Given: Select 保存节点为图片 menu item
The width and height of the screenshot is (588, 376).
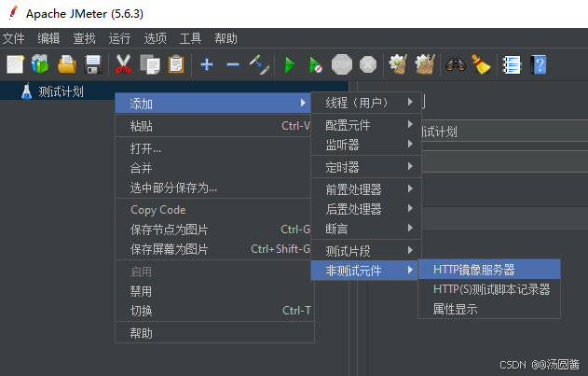Looking at the screenshot, I should point(213,230).
